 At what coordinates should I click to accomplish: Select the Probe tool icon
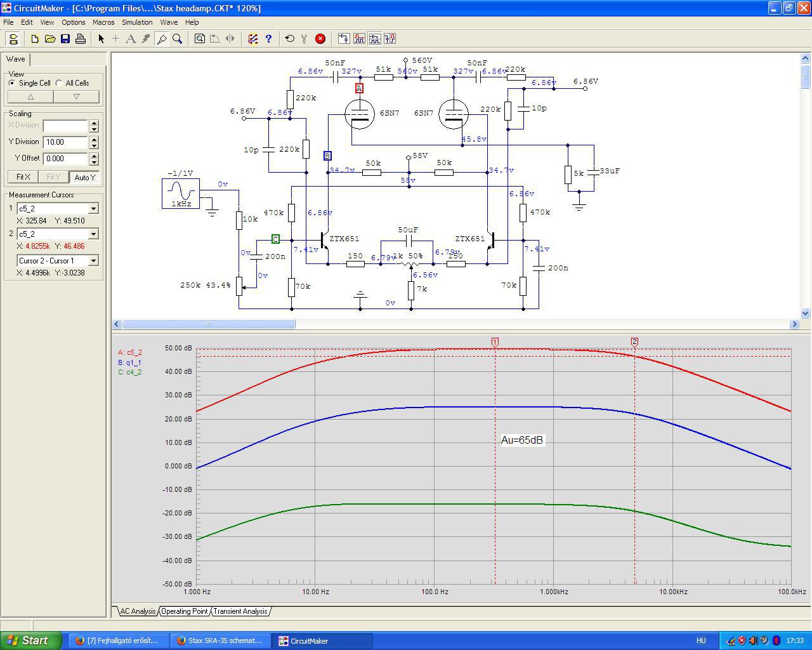[162, 39]
